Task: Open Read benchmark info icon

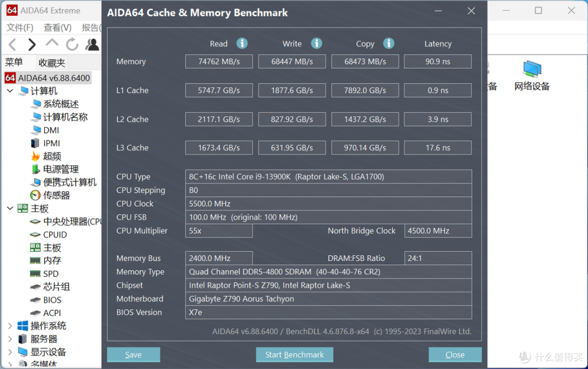Action: pos(242,44)
